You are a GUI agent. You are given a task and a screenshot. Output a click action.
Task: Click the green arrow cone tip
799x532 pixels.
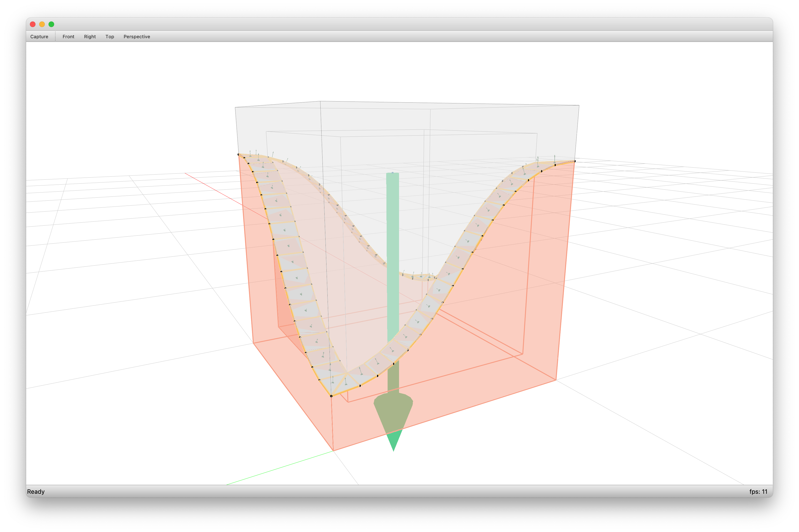(393, 422)
